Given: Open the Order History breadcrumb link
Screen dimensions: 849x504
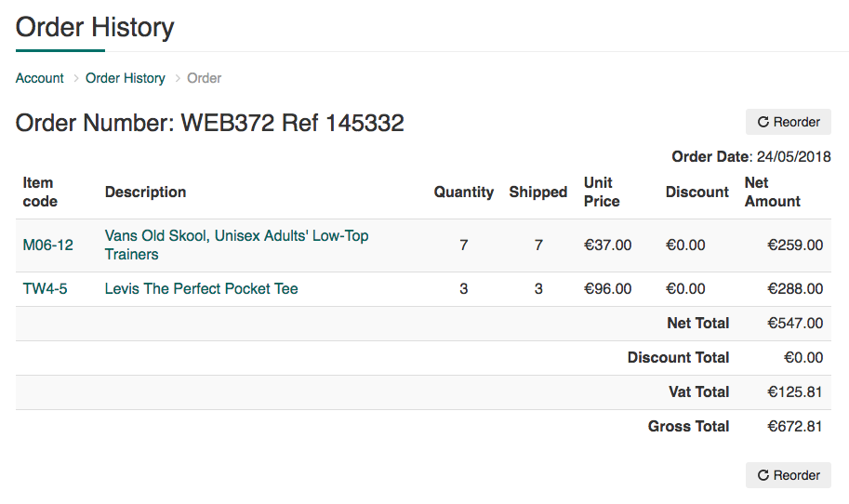Looking at the screenshot, I should click(126, 78).
